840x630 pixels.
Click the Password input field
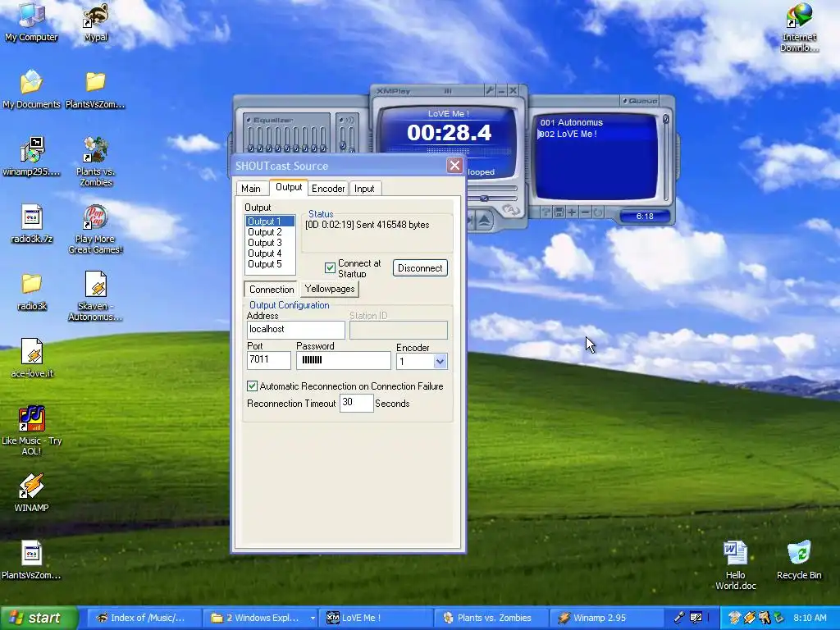344,360
